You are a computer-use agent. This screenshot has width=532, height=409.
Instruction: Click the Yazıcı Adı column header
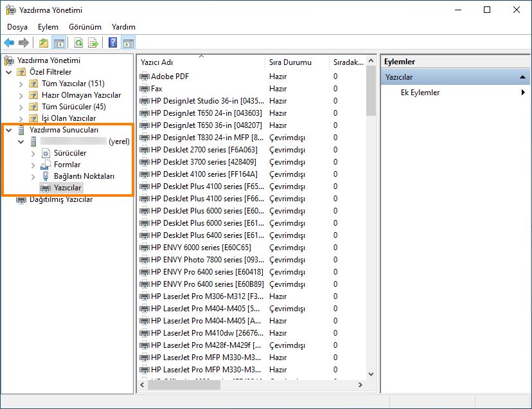[157, 62]
